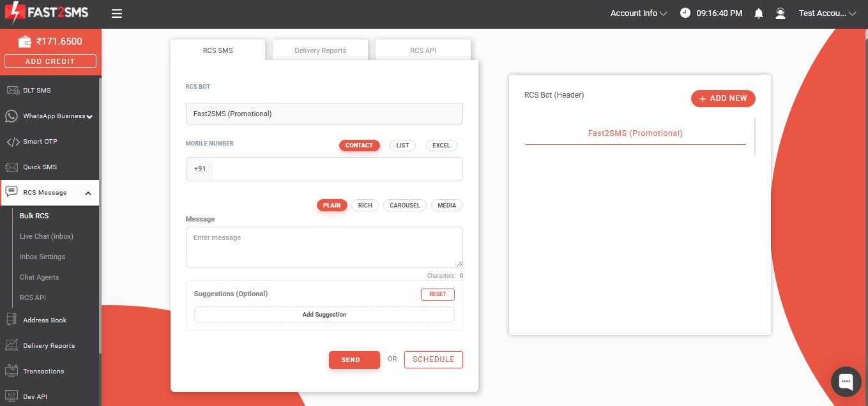Click the Transactions icon in sidebar
Image resolution: width=868 pixels, height=406 pixels.
(x=11, y=371)
